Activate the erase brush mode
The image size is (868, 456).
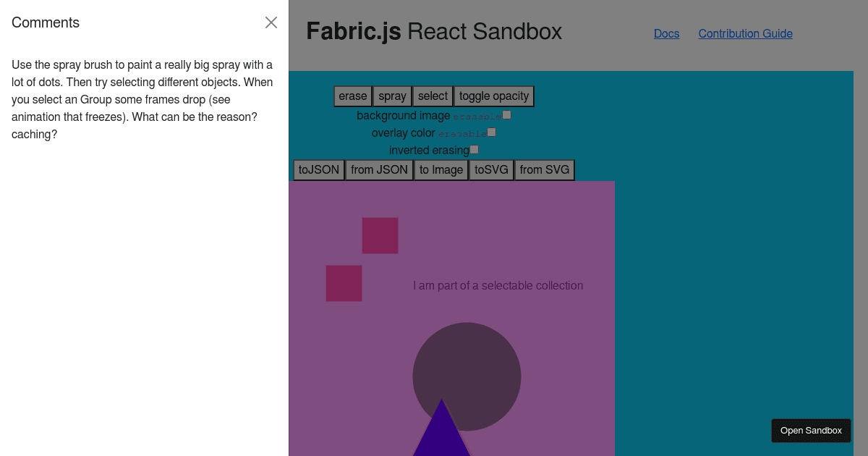(x=352, y=96)
